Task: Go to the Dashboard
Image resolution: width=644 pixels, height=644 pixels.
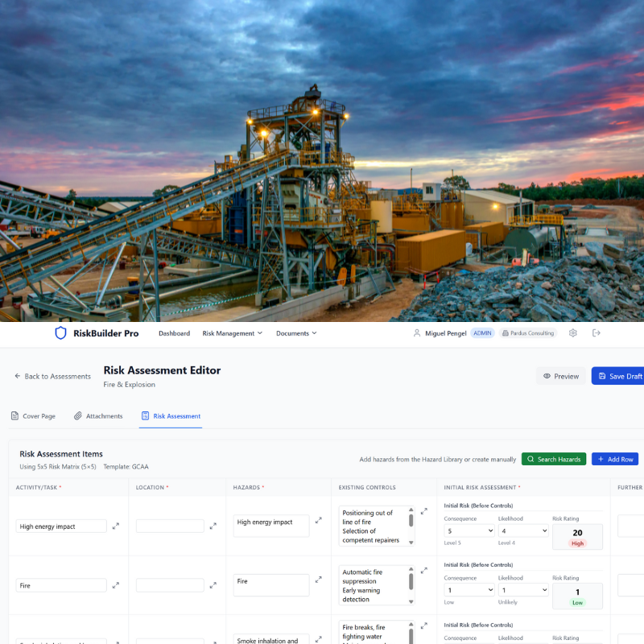Action: 174,333
